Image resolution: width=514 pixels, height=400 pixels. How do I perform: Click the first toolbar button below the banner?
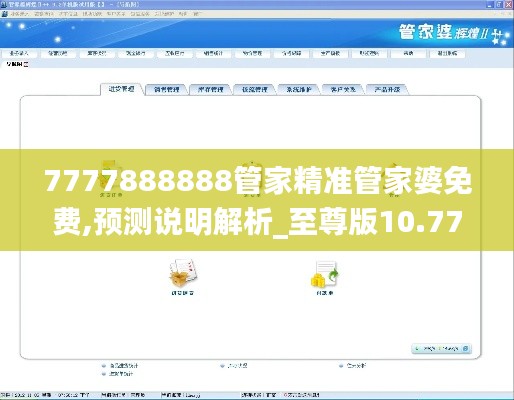[x=19, y=53]
